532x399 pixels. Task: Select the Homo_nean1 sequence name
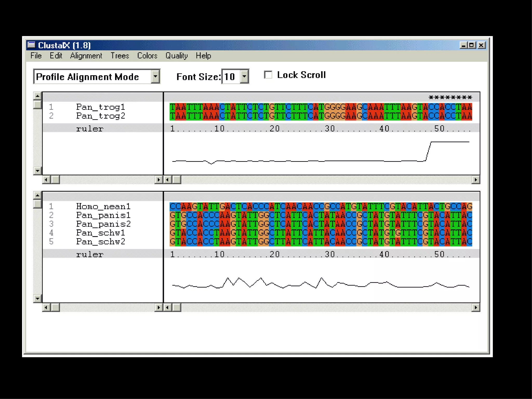[103, 207]
